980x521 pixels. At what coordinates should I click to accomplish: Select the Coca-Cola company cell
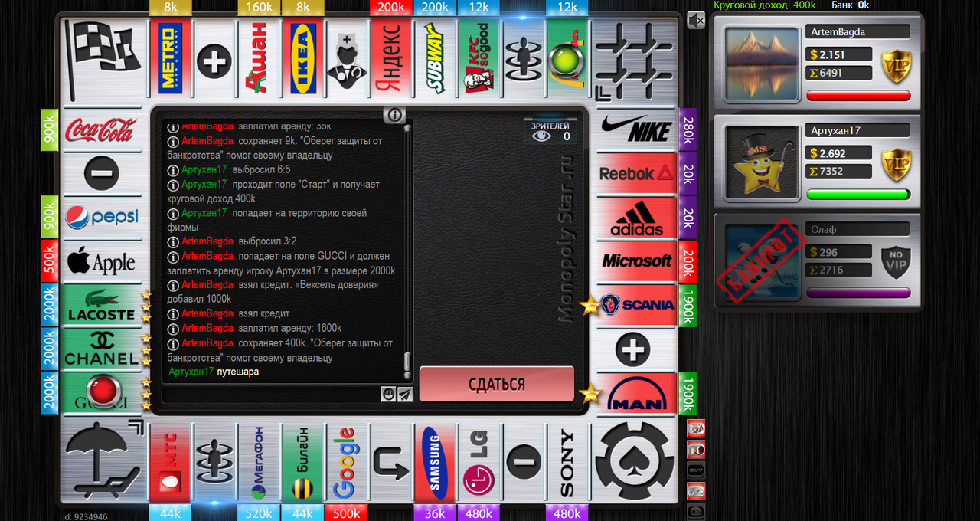102,129
